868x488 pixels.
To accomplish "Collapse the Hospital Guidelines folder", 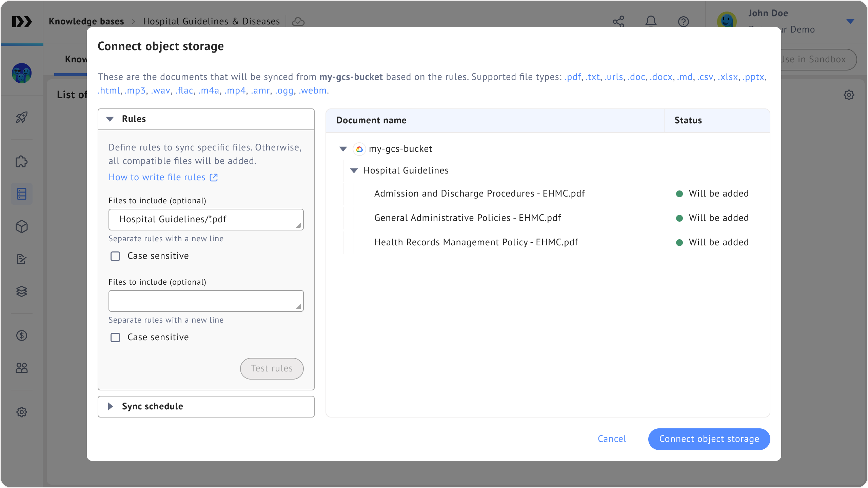I will coord(354,170).
